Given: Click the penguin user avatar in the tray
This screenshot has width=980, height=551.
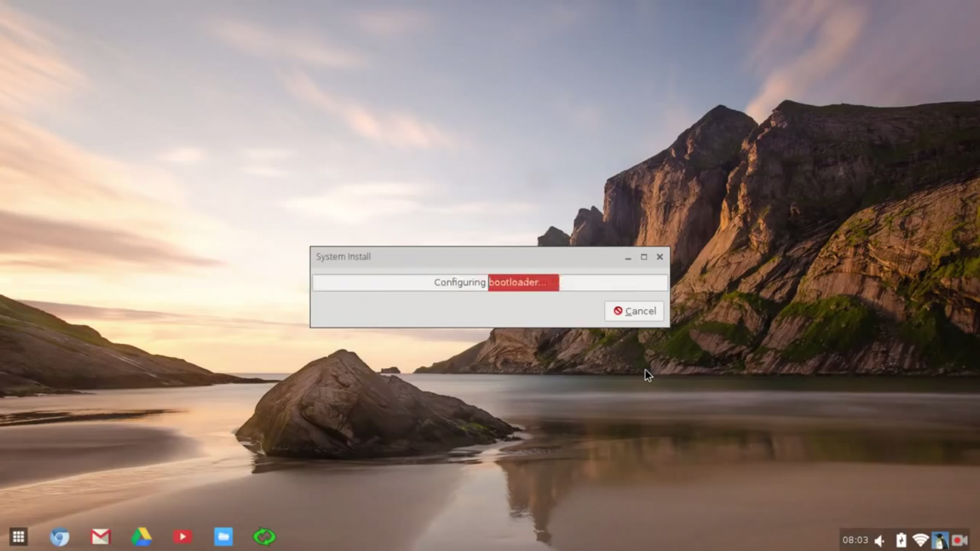Looking at the screenshot, I should [x=940, y=540].
